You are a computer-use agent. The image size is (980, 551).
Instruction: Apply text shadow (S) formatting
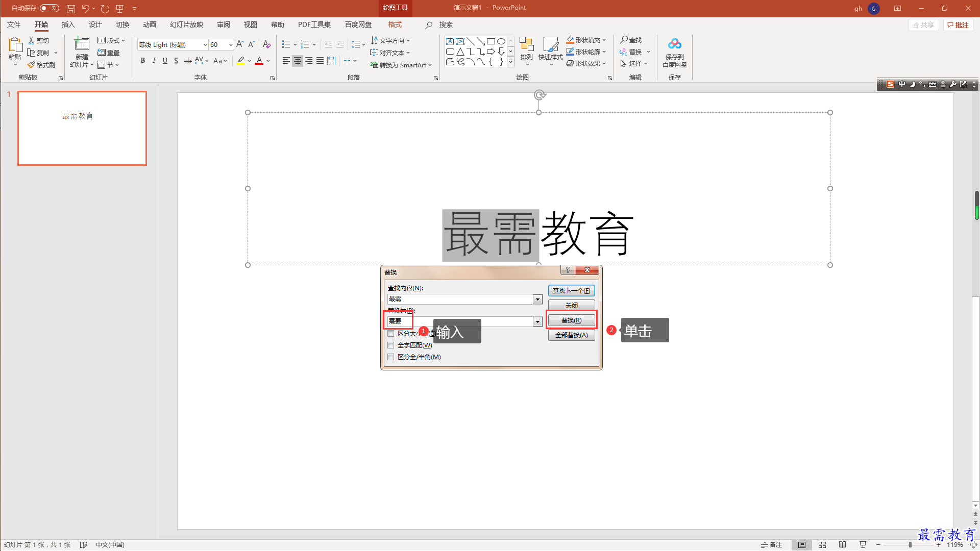pos(176,61)
